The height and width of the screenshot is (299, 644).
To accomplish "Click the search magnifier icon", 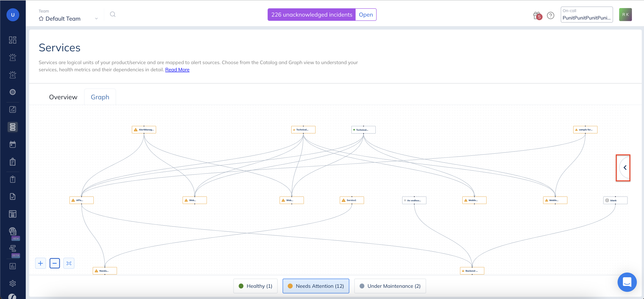I will pos(113,15).
